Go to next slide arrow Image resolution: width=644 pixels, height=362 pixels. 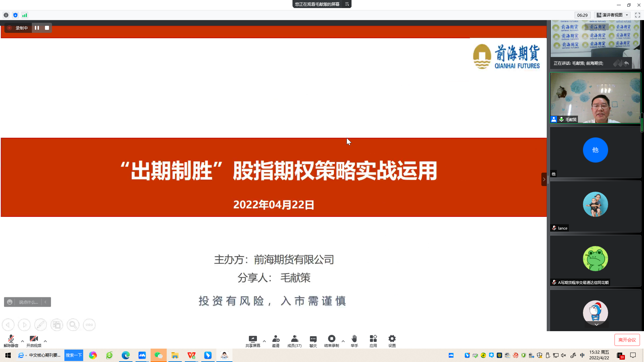click(24, 325)
